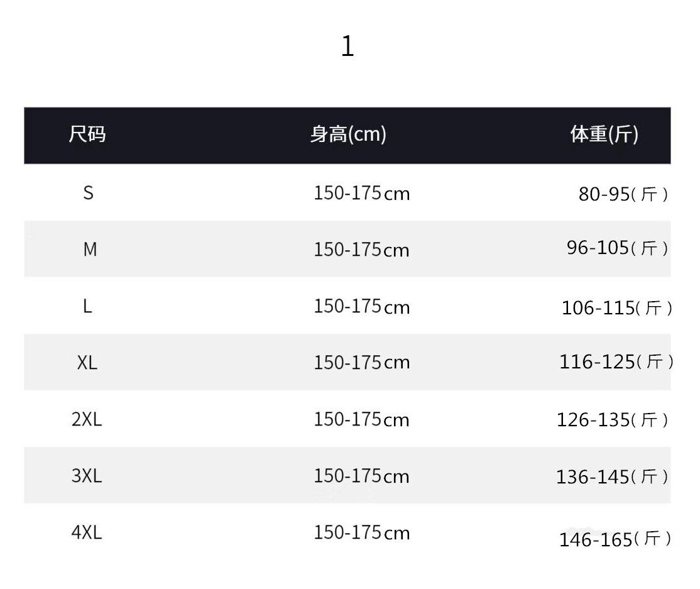Image resolution: width=700 pixels, height=589 pixels.
Task: Select the S size cell
Action: pos(88,193)
